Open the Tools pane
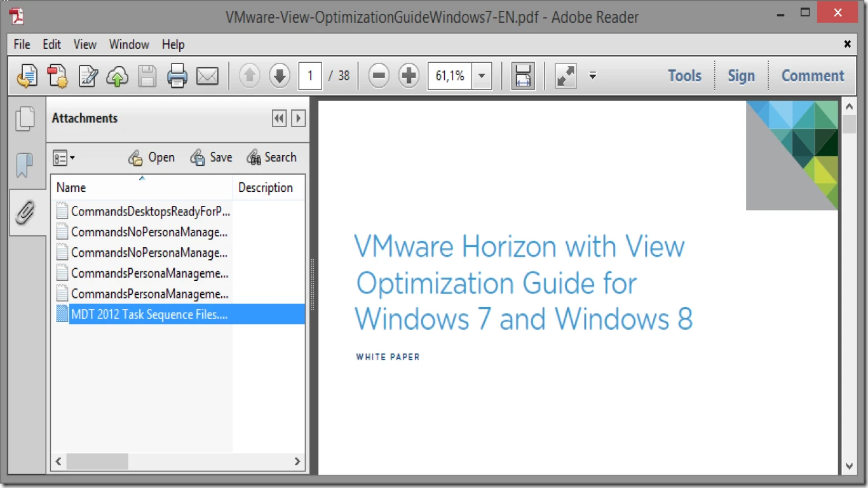The height and width of the screenshot is (488, 868). 684,76
